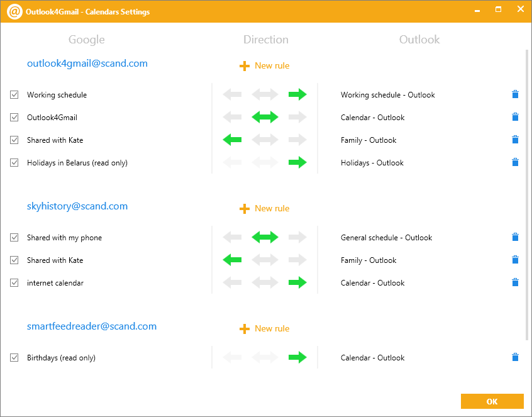
Task: Delete Shared with Kate rule under skyhistory account
Action: tap(515, 260)
